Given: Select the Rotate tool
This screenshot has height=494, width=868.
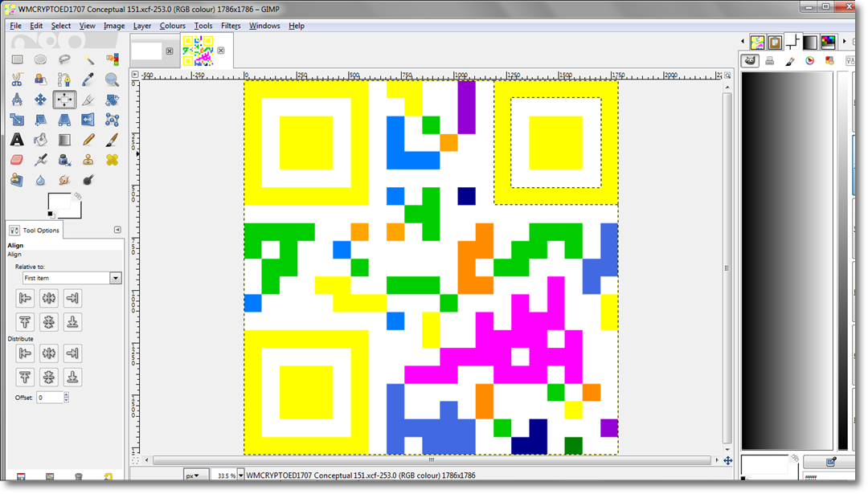Looking at the screenshot, I should click(113, 100).
